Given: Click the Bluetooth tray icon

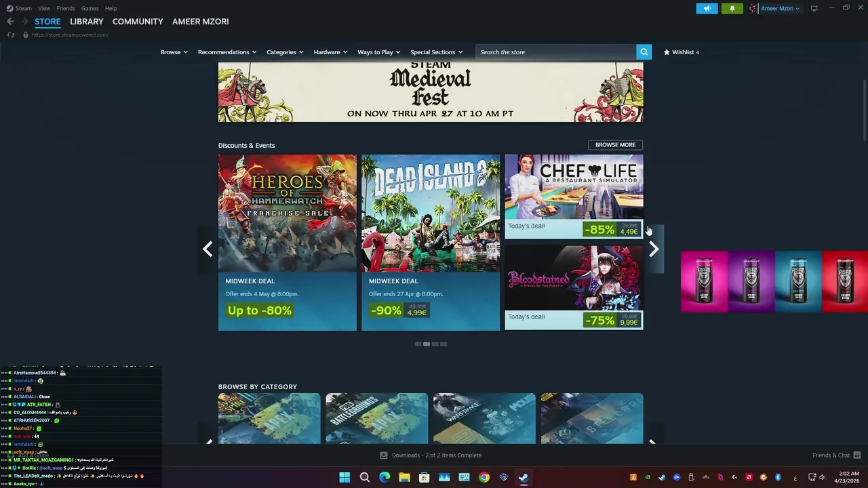Looking at the screenshot, I should tap(778, 477).
